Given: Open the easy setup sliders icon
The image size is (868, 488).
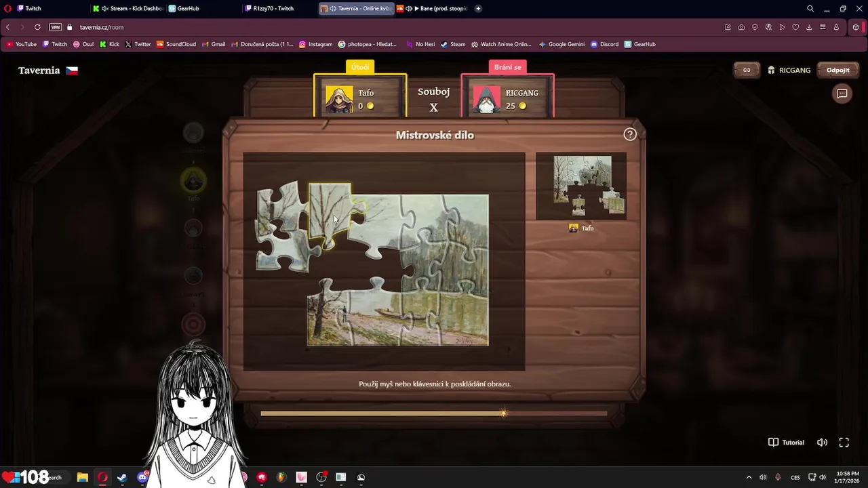Looking at the screenshot, I should [823, 27].
